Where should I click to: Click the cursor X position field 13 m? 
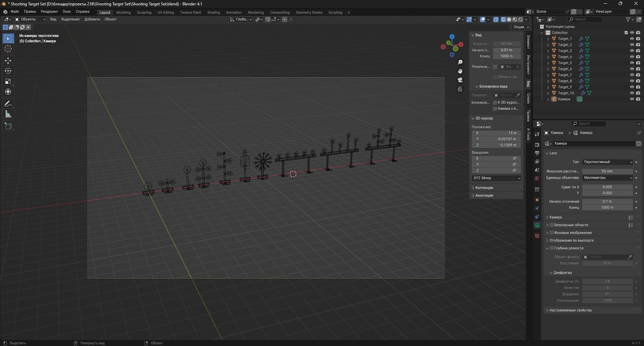(x=496, y=133)
